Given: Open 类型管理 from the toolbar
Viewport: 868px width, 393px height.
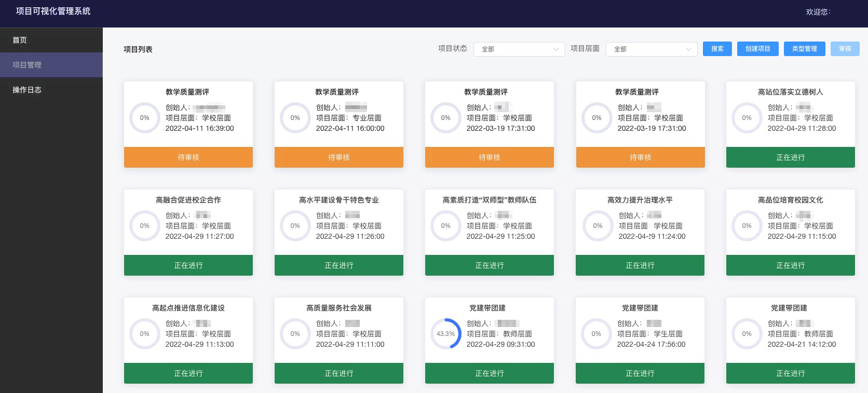Looking at the screenshot, I should [x=804, y=49].
